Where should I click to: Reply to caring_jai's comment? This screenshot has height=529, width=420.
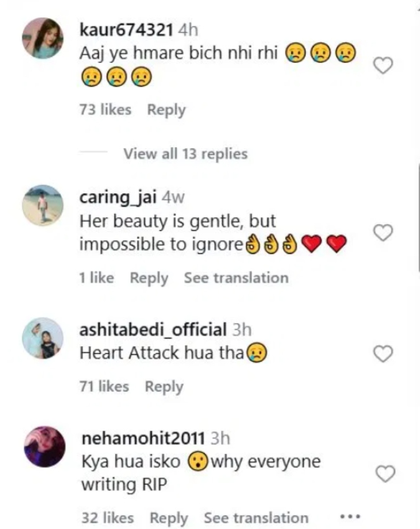tap(149, 278)
